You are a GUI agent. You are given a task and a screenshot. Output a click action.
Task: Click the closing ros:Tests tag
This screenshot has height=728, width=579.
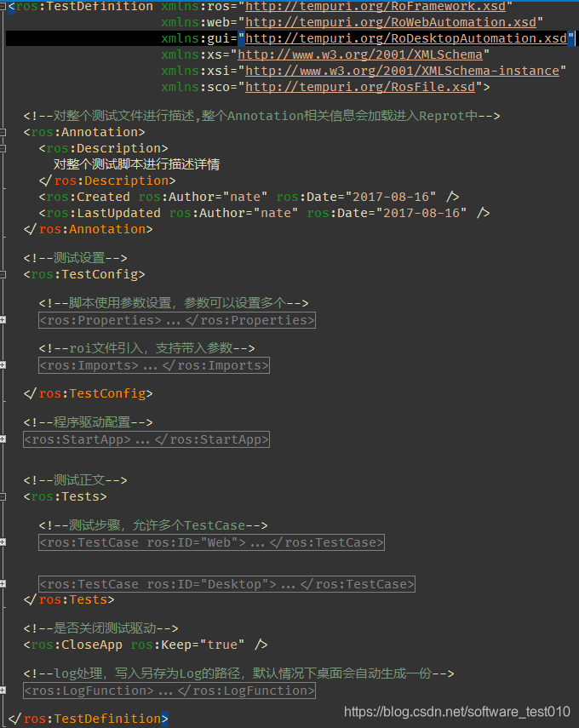point(69,600)
